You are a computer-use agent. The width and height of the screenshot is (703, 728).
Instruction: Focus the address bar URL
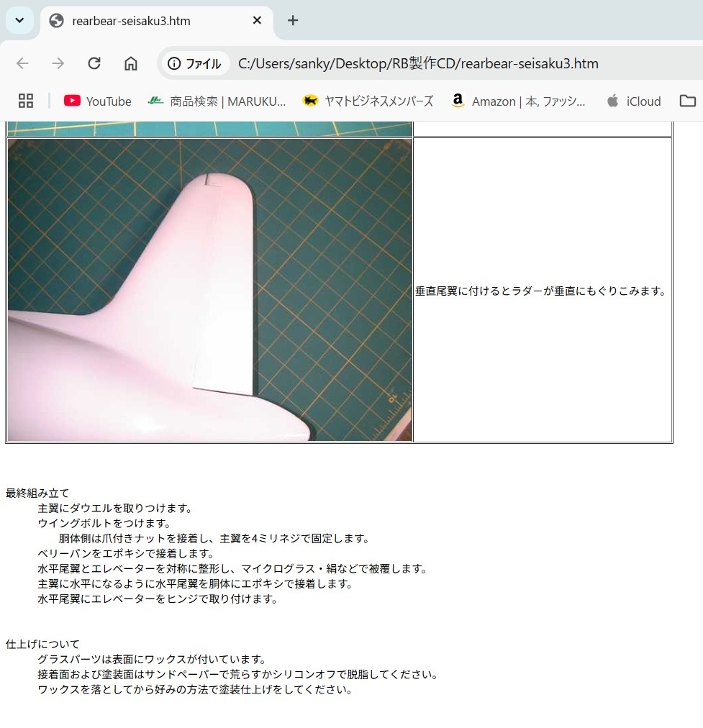point(418,63)
